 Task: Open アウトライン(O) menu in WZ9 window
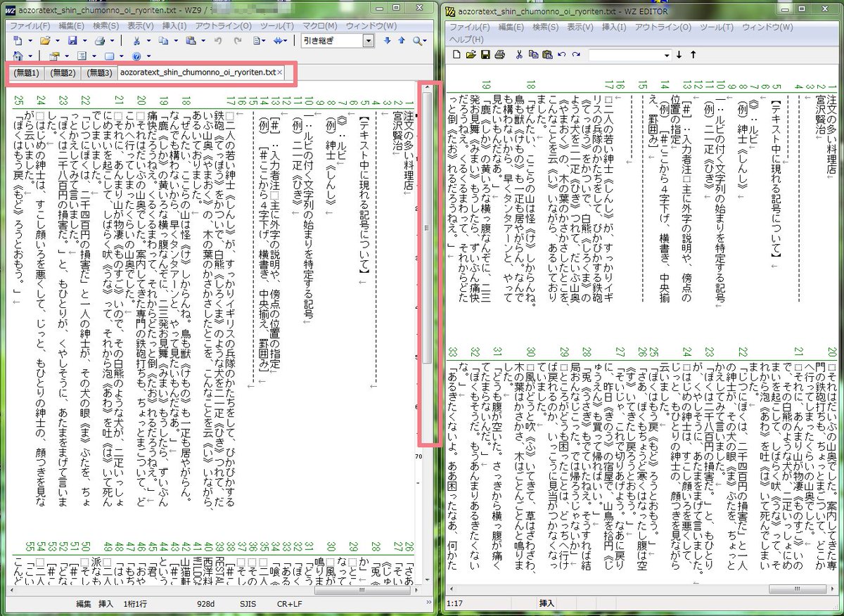(x=224, y=26)
